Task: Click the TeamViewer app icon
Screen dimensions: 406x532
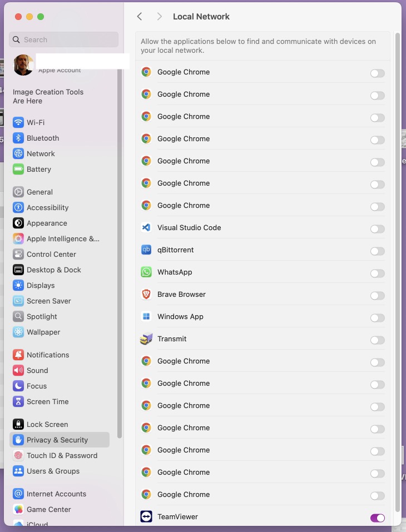Action: point(146,517)
